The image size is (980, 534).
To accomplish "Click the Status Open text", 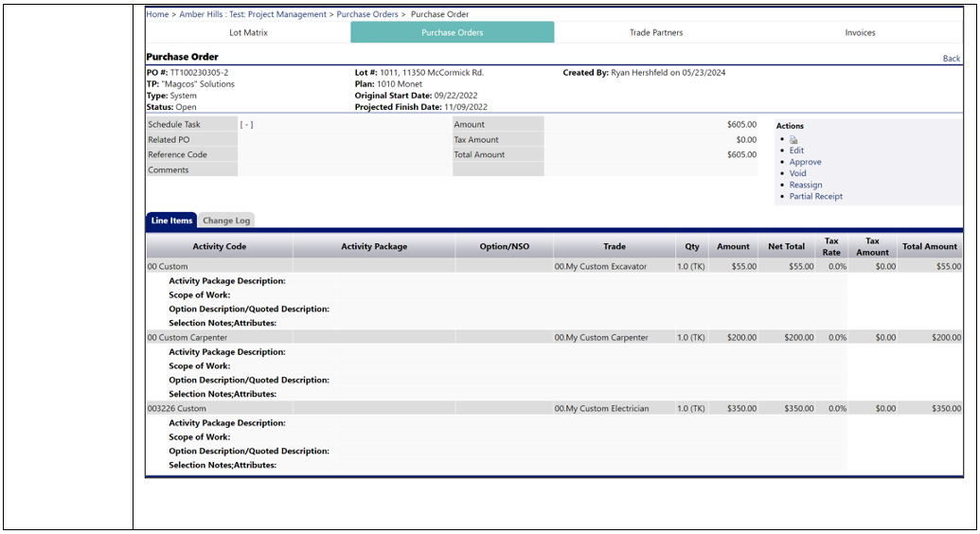I will (x=171, y=107).
